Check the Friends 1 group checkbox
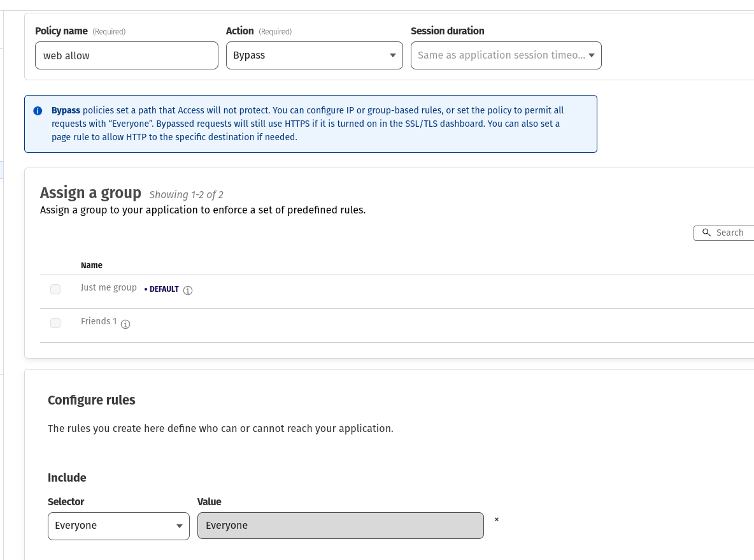Screen dimensions: 754x560 pyautogui.click(x=55, y=323)
